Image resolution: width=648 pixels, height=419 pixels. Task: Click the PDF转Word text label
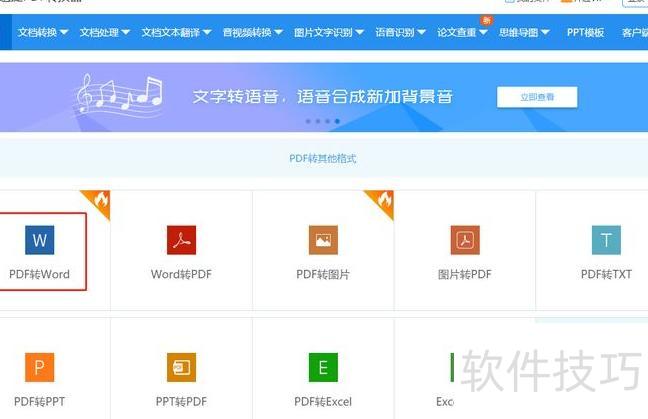coord(39,274)
